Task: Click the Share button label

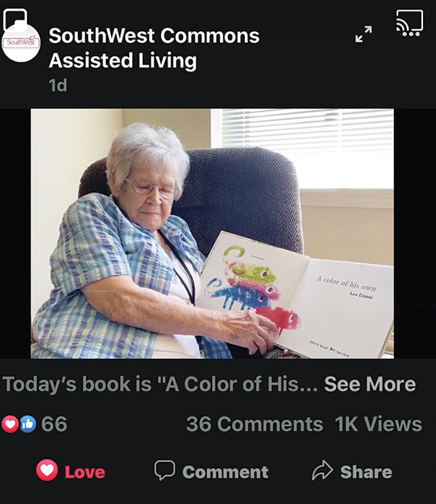Action: click(366, 472)
